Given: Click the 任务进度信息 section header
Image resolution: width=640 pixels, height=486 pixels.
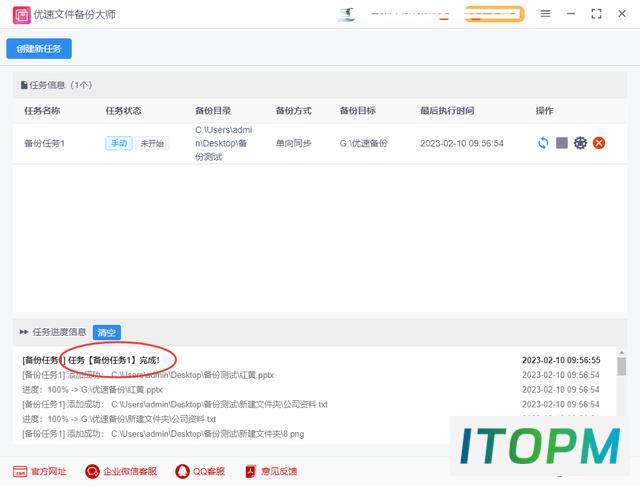Looking at the screenshot, I should coord(59,332).
